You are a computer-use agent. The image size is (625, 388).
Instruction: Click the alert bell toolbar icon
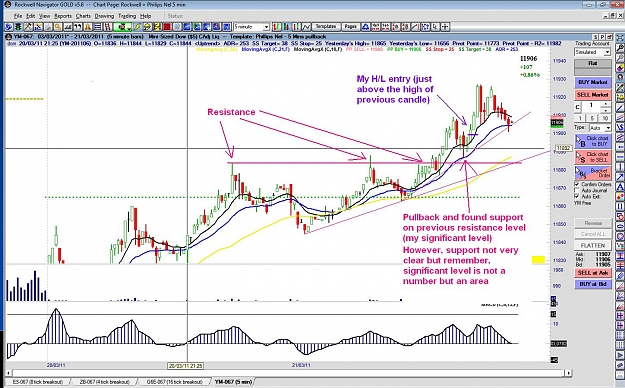[87, 27]
